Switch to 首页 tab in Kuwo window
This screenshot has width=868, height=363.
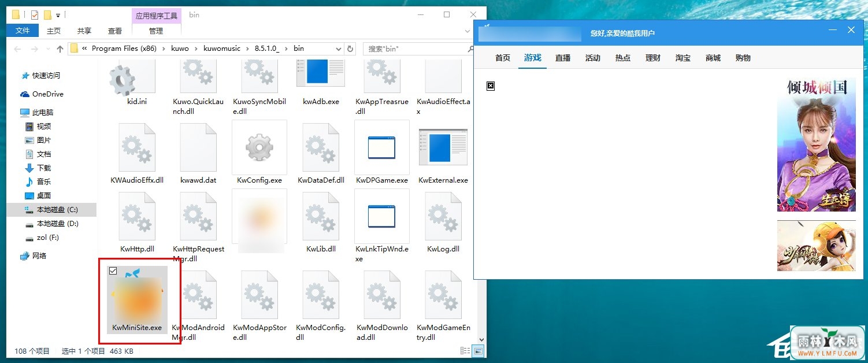coord(503,58)
